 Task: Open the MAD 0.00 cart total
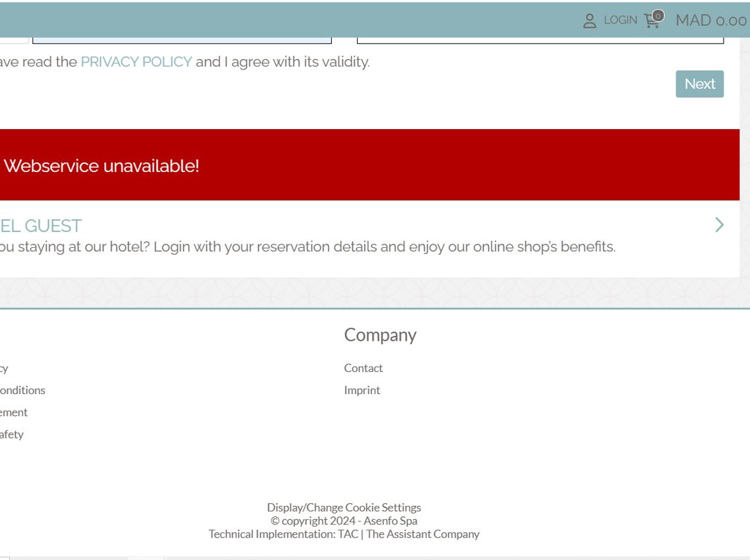click(x=710, y=21)
